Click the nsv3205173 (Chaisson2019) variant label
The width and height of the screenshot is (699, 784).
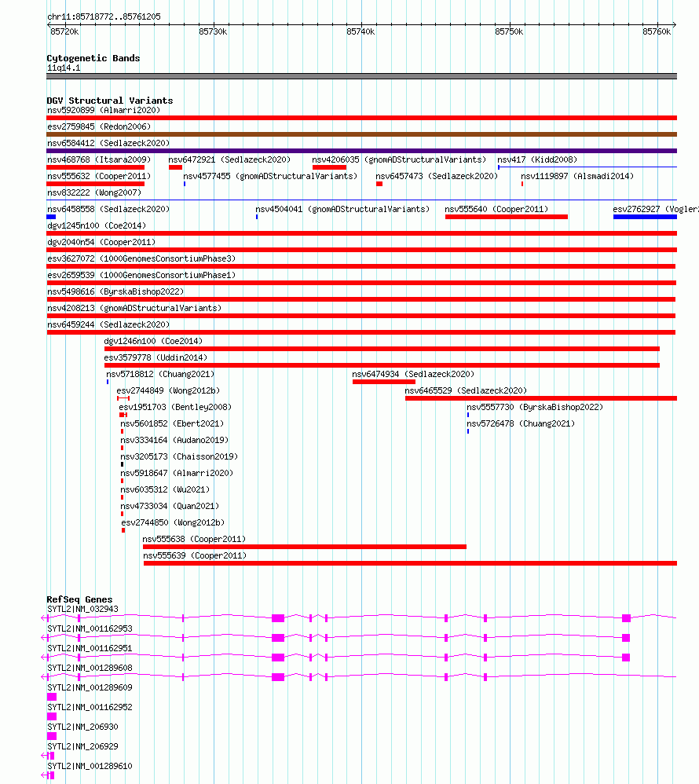coord(179,456)
